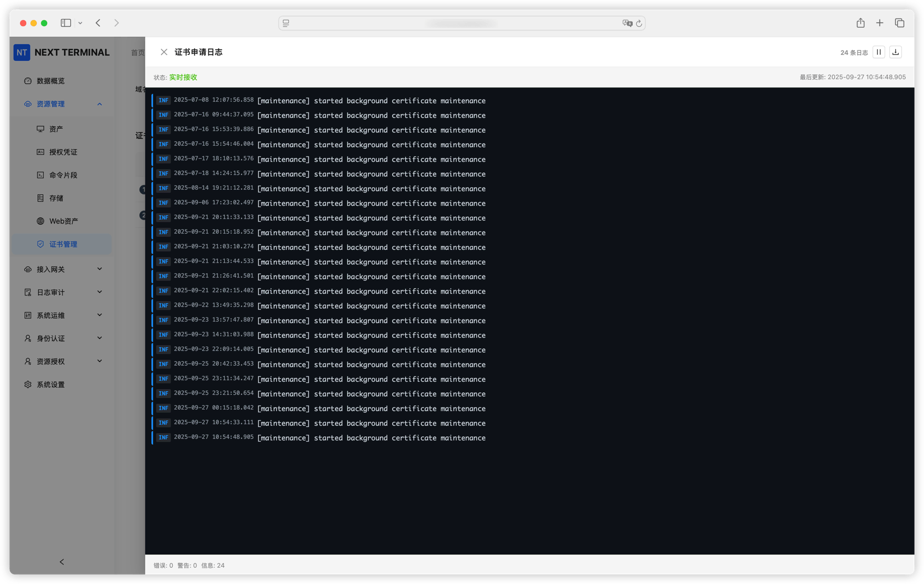The height and width of the screenshot is (584, 924).
Task: Collapse the sidebar with the arrow
Action: (x=62, y=561)
